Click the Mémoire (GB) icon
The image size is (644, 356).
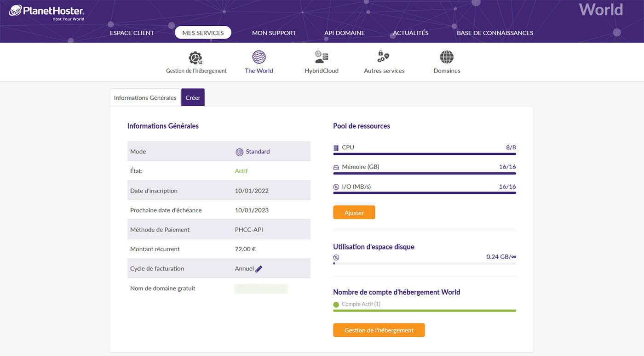pos(336,168)
